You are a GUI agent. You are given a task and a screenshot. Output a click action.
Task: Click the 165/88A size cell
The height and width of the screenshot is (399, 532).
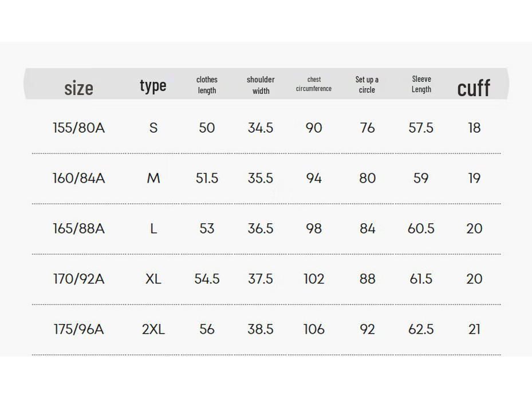pos(79,228)
